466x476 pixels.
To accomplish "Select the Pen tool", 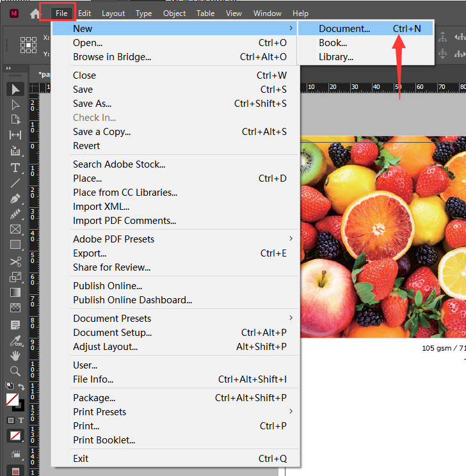I will [15, 199].
